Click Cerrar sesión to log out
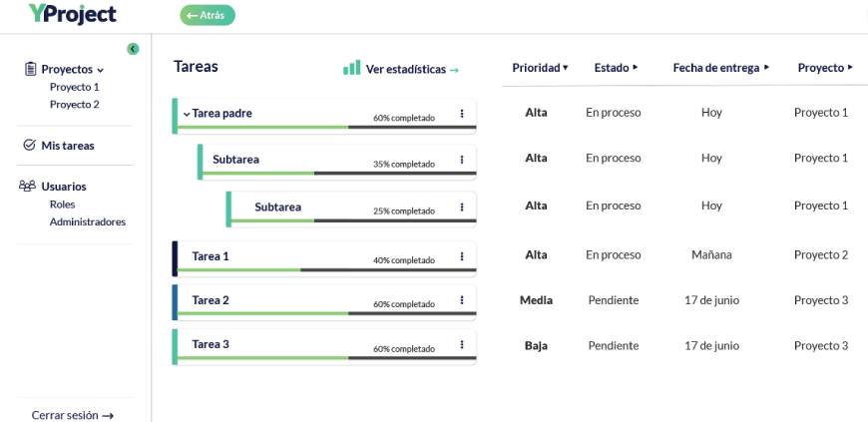The width and height of the screenshot is (868, 422). (x=73, y=415)
